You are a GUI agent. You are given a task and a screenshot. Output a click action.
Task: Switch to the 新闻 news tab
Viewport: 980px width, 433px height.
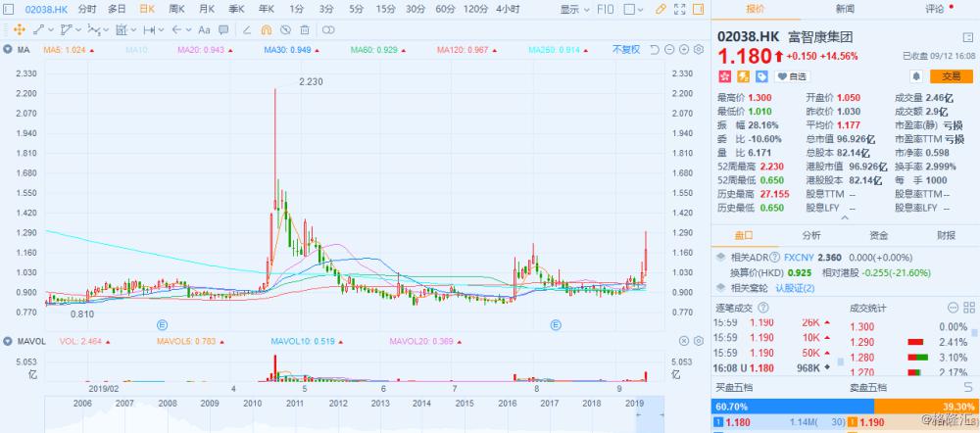845,9
